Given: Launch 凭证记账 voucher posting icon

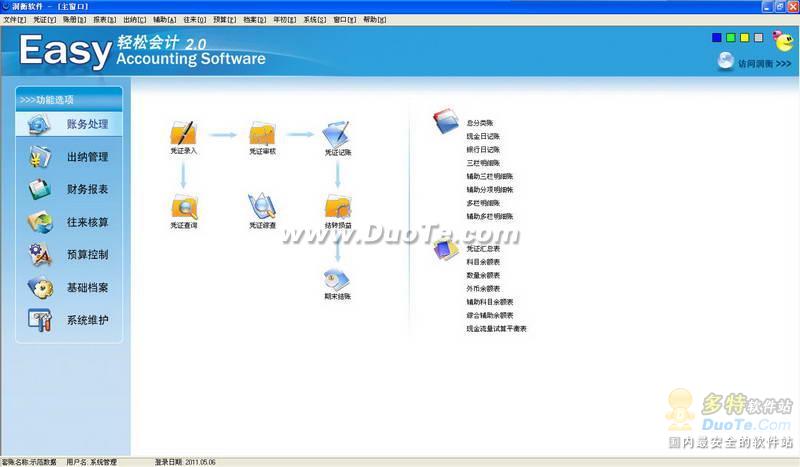Looking at the screenshot, I should 338,138.
